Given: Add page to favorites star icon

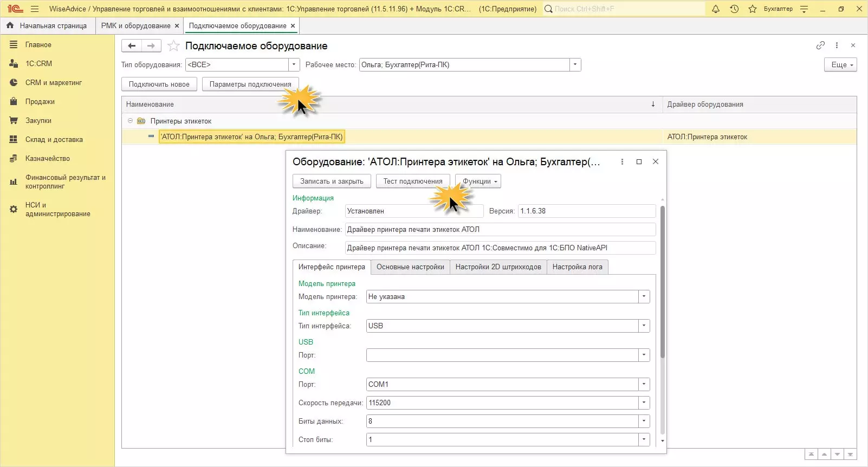Looking at the screenshot, I should (x=173, y=46).
